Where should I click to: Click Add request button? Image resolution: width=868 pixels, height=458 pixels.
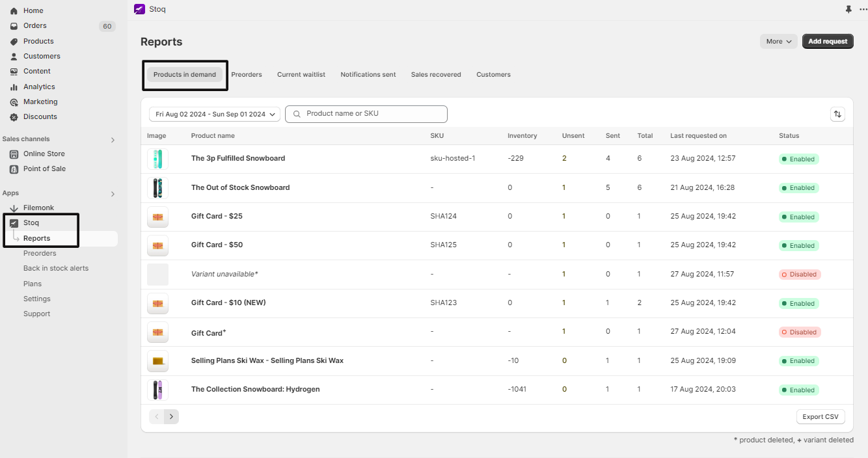(x=828, y=41)
